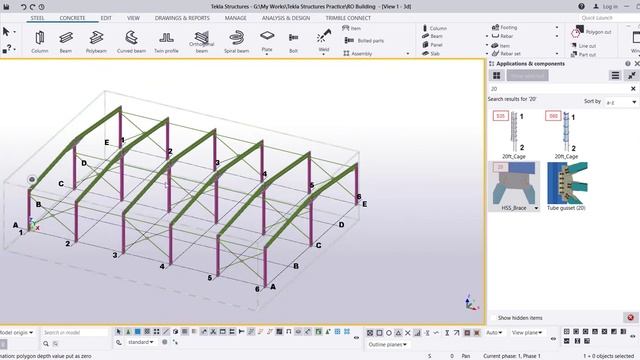
Task: Expand the HSS_Brace component arrow
Action: pos(536,208)
